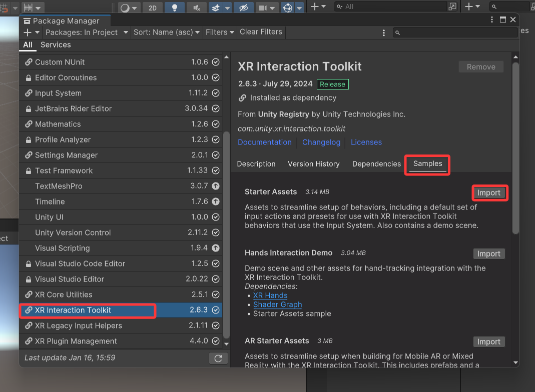
Task: Click Input System dependency link icon
Action: pyautogui.click(x=29, y=93)
